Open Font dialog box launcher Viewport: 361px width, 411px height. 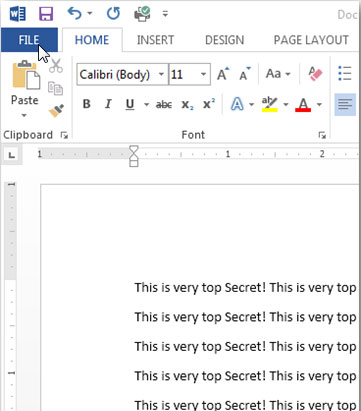point(322,135)
